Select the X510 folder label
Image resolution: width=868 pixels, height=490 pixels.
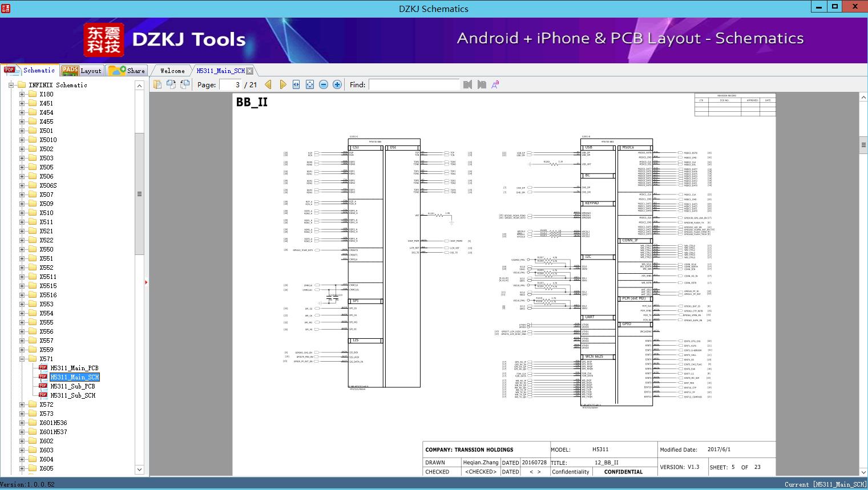pyautogui.click(x=46, y=213)
